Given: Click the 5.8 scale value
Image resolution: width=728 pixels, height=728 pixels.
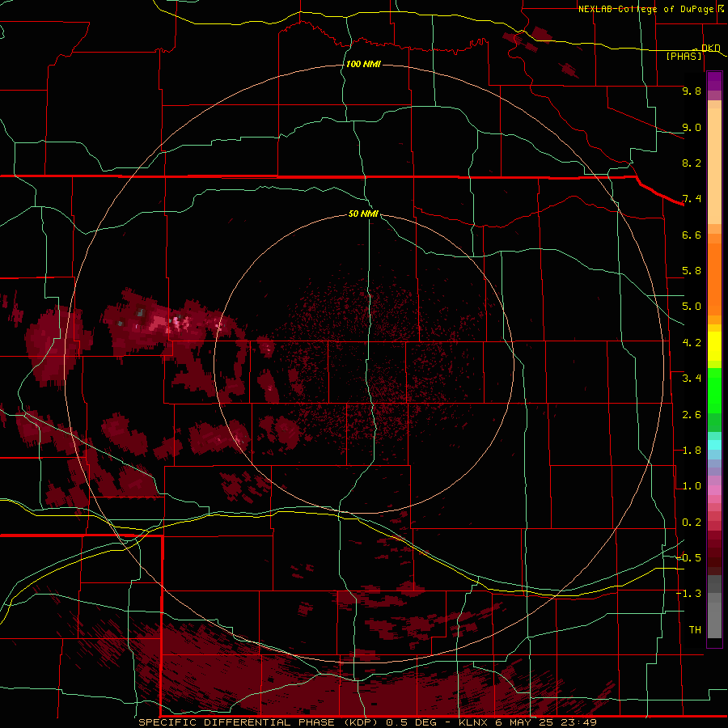Looking at the screenshot, I should click(692, 271).
